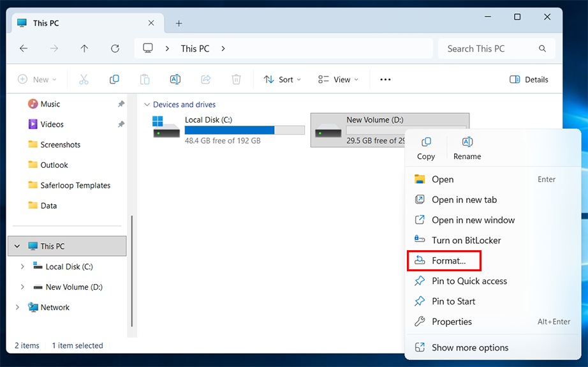Choose Turn on BitLocker
The height and width of the screenshot is (367, 588).
[493, 240]
